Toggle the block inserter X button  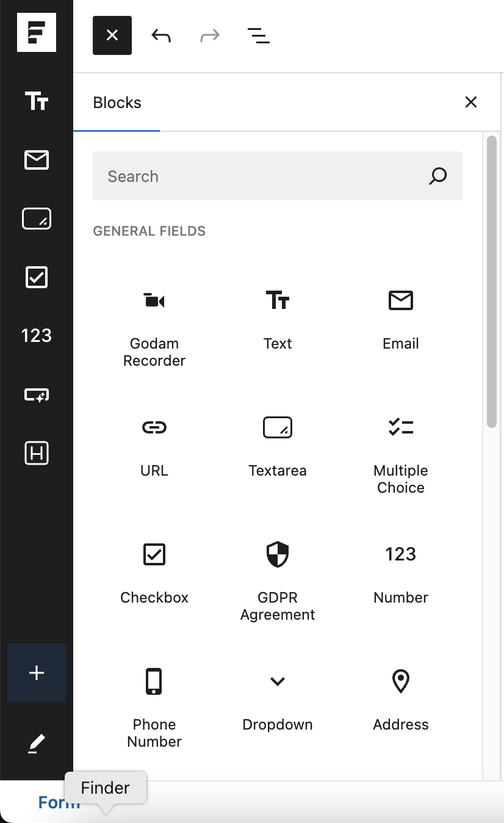tap(112, 35)
